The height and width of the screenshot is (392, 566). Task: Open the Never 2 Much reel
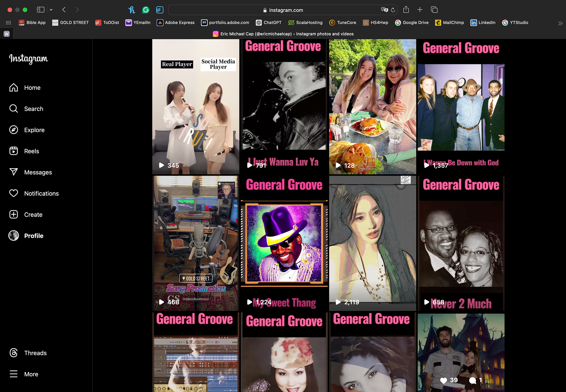(461, 243)
